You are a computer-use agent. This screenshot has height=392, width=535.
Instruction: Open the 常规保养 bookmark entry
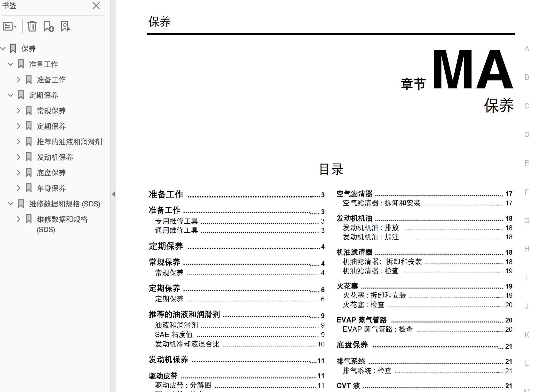click(x=51, y=111)
